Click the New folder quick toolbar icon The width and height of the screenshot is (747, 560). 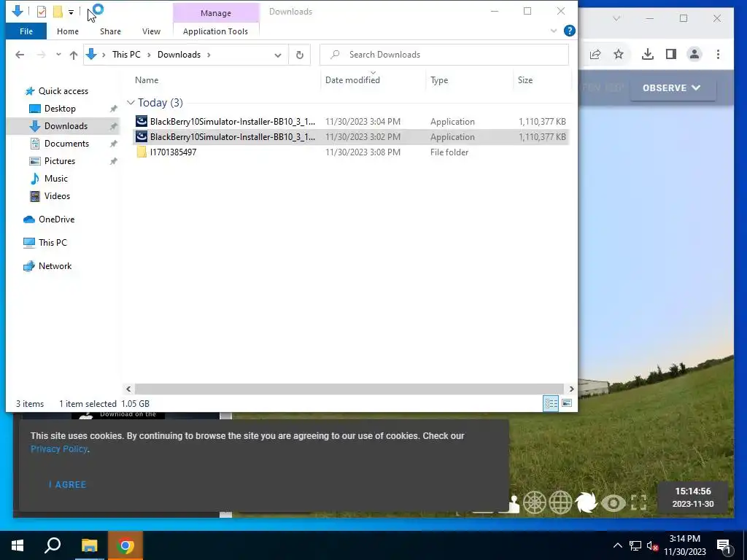point(58,12)
